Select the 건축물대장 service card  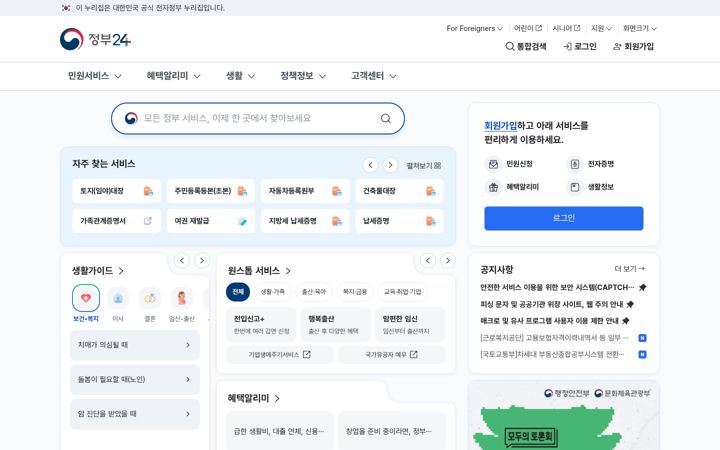(x=399, y=191)
